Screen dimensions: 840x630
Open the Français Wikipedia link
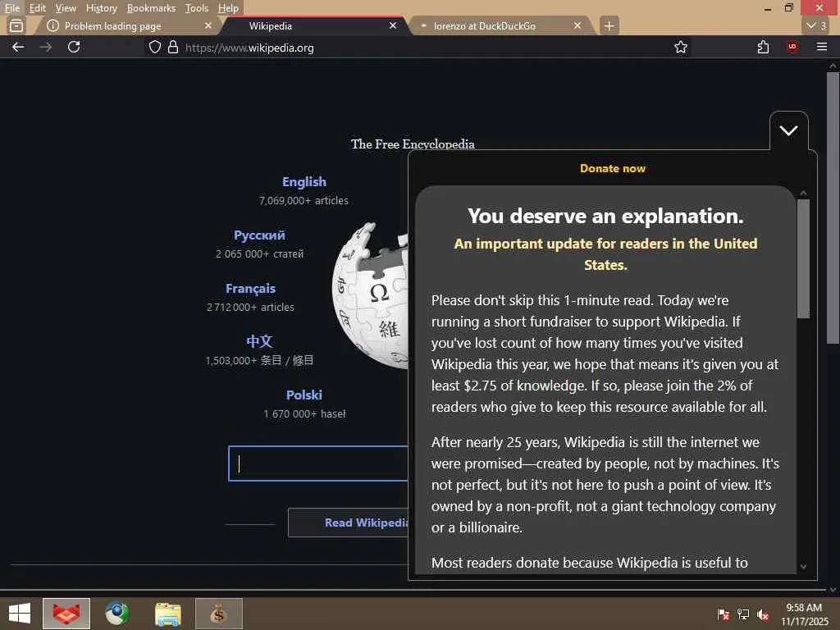click(250, 288)
